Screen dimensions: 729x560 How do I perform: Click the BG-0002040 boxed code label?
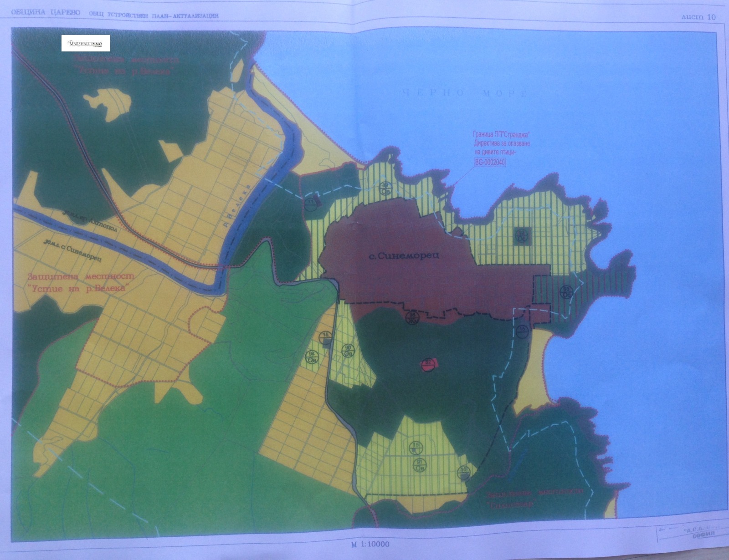(x=490, y=162)
